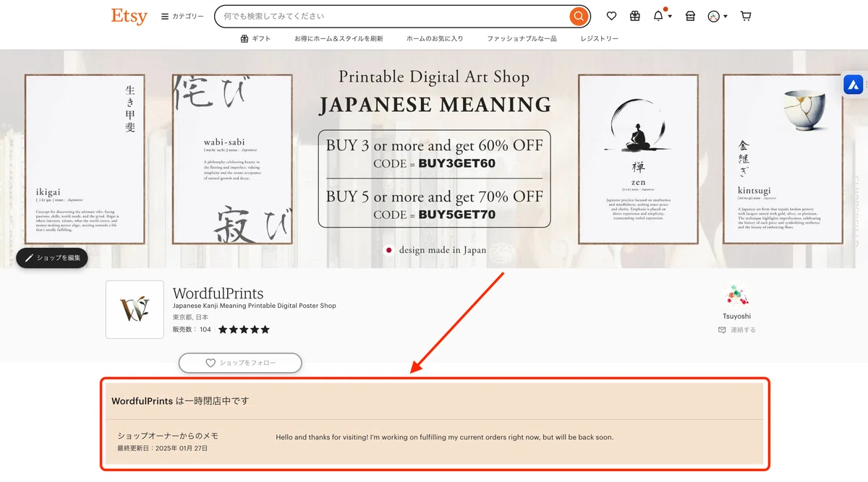Click the 東京都, 日本 location text

[x=190, y=318]
